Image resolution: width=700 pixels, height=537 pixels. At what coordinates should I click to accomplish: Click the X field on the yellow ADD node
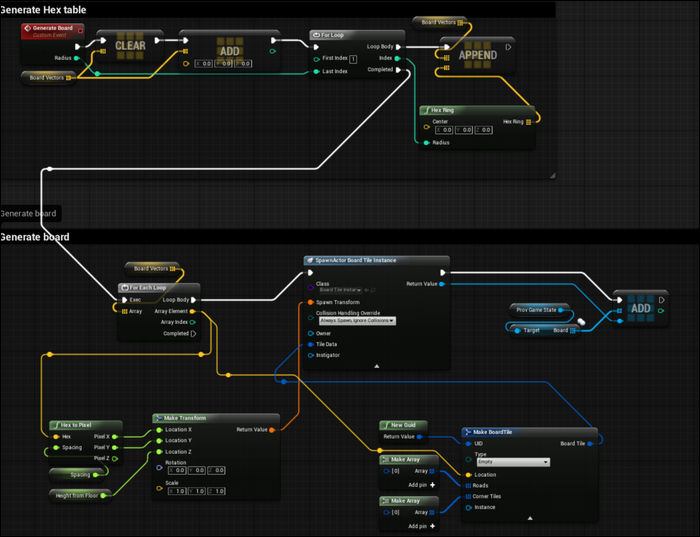(x=204, y=64)
